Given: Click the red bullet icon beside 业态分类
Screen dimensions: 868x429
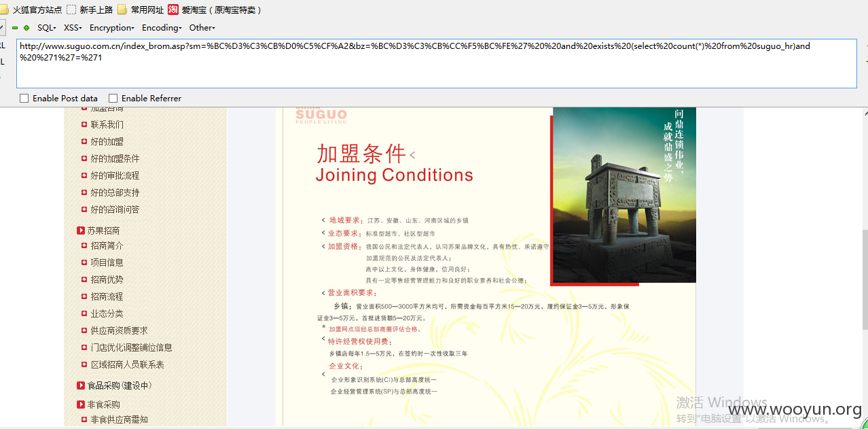Looking at the screenshot, I should tap(84, 313).
